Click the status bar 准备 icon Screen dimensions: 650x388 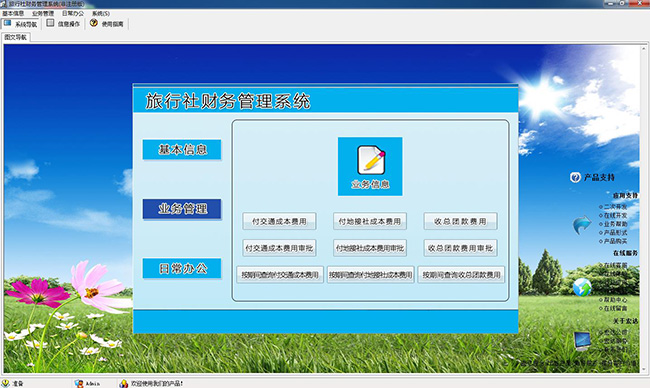click(x=5, y=383)
